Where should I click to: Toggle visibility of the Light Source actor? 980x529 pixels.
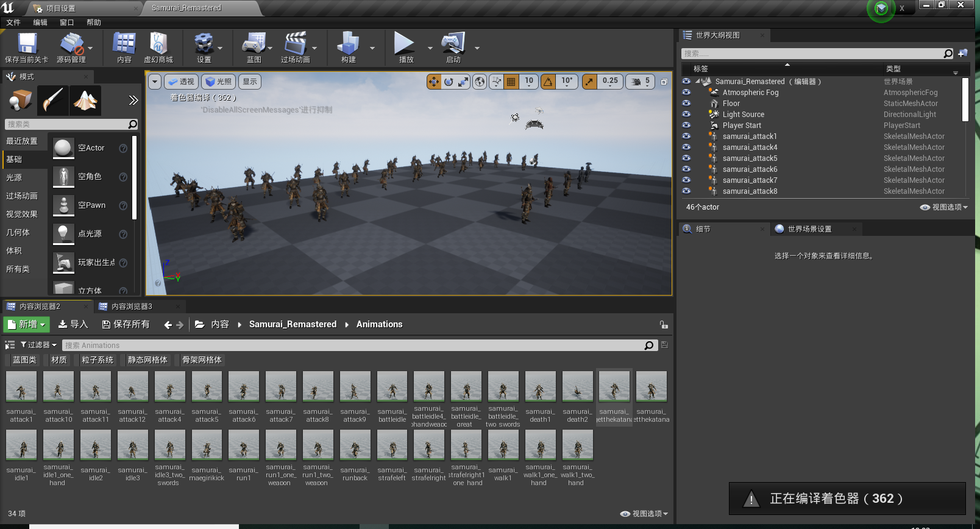click(686, 115)
